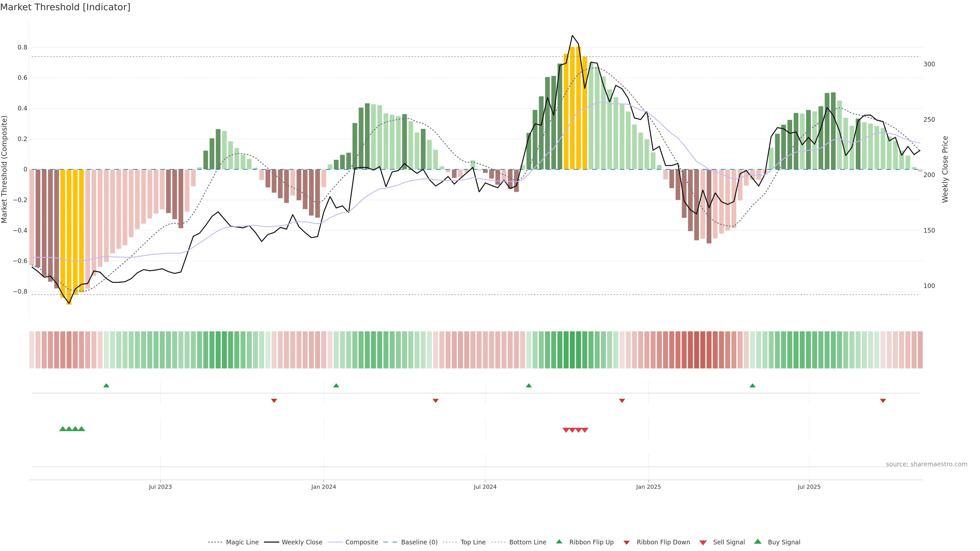Viewport: 980px width, 551px height.
Task: Click the sharemaestro.com source text
Action: (926, 464)
